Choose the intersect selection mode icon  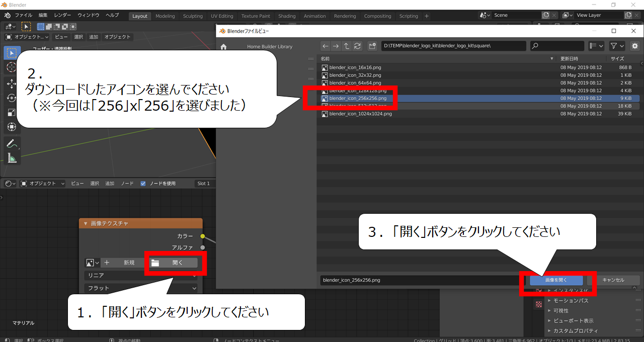[73, 26]
